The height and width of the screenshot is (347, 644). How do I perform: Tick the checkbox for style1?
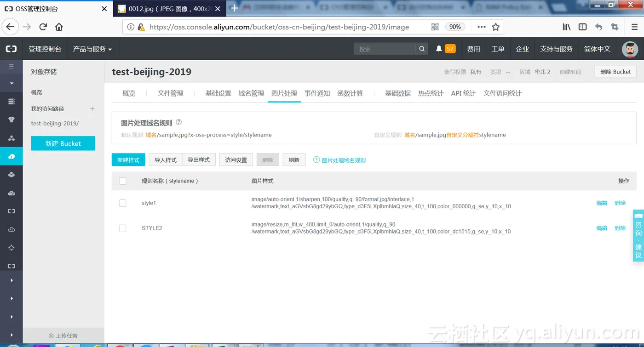point(122,203)
